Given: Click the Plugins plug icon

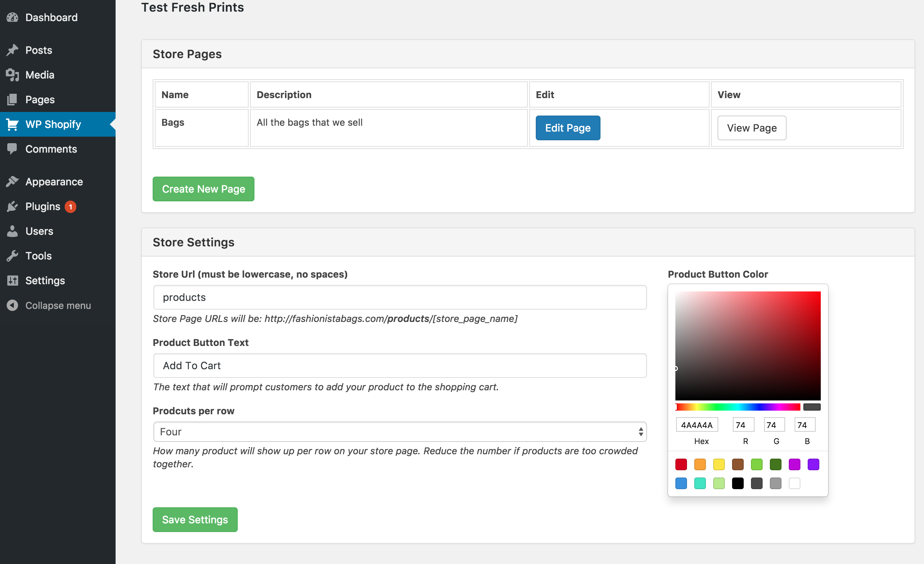Looking at the screenshot, I should tap(12, 206).
